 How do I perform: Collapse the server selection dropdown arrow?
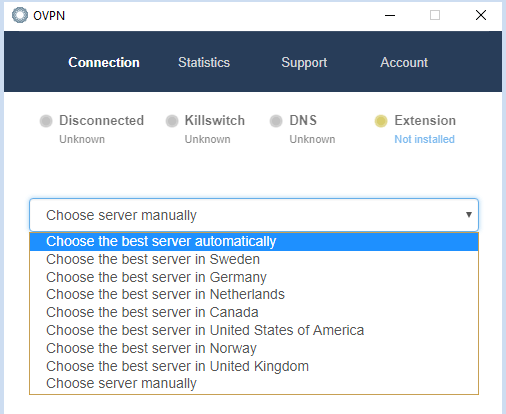point(469,215)
